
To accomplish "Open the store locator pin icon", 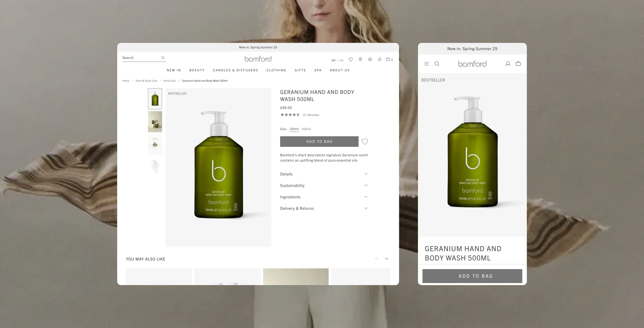I will tap(360, 60).
